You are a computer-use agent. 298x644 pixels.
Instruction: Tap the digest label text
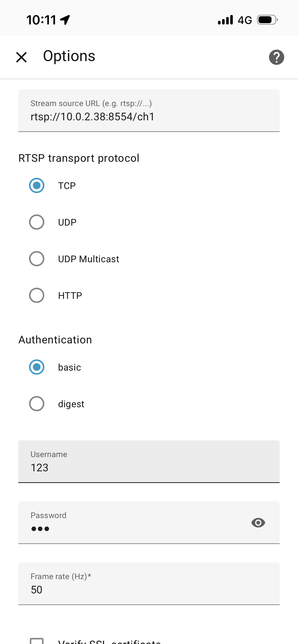coord(71,404)
